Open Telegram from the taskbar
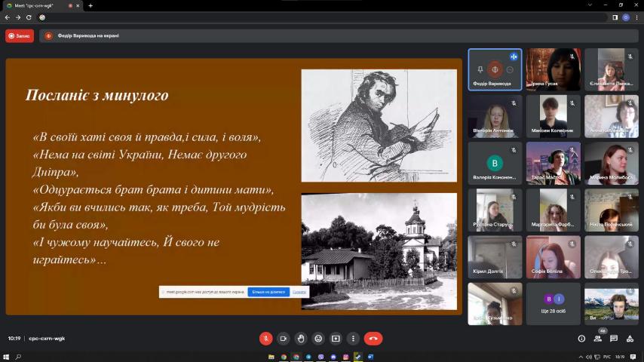Image resolution: width=644 pixels, height=362 pixels. coord(308,357)
